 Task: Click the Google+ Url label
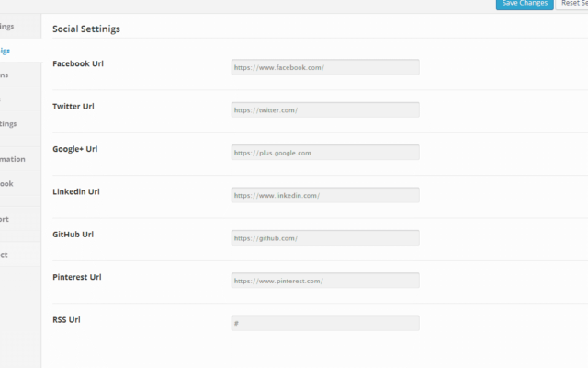75,149
